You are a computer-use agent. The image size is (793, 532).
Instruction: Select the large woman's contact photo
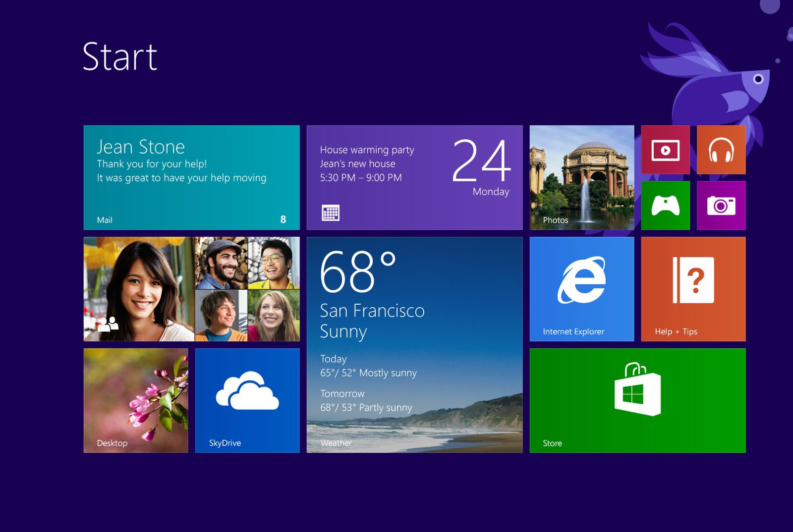coord(139,289)
